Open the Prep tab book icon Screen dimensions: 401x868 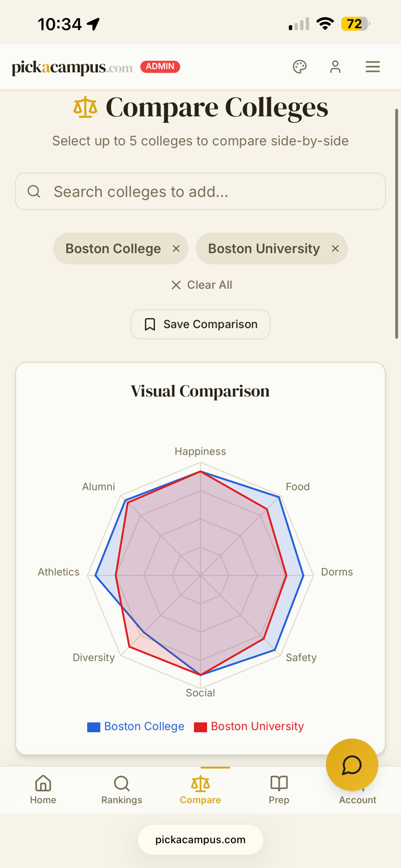279,784
